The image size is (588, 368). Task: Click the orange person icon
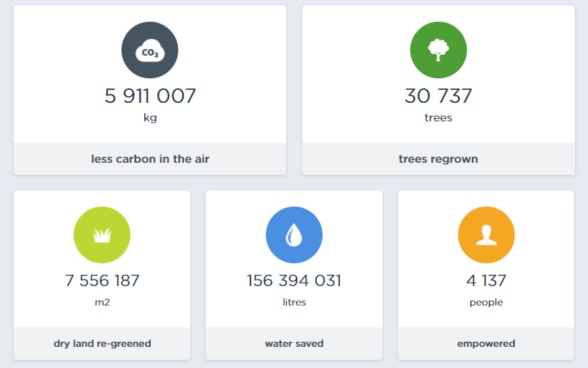[x=486, y=235]
